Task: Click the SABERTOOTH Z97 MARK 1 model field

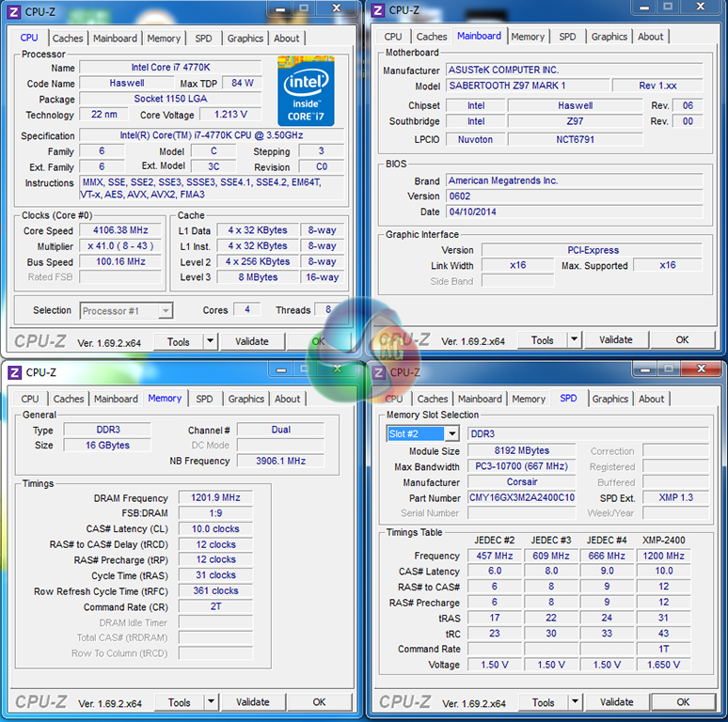Action: click(528, 86)
